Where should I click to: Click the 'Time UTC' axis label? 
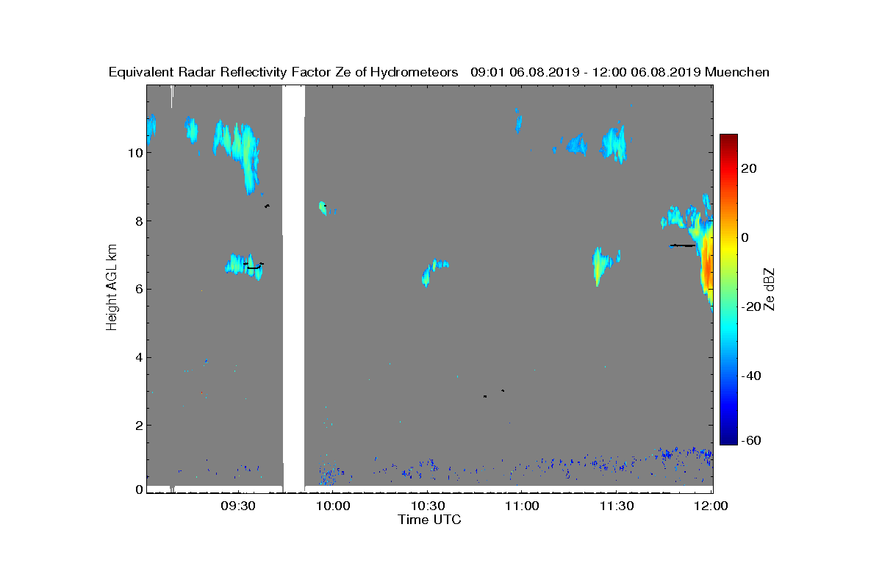click(x=429, y=520)
